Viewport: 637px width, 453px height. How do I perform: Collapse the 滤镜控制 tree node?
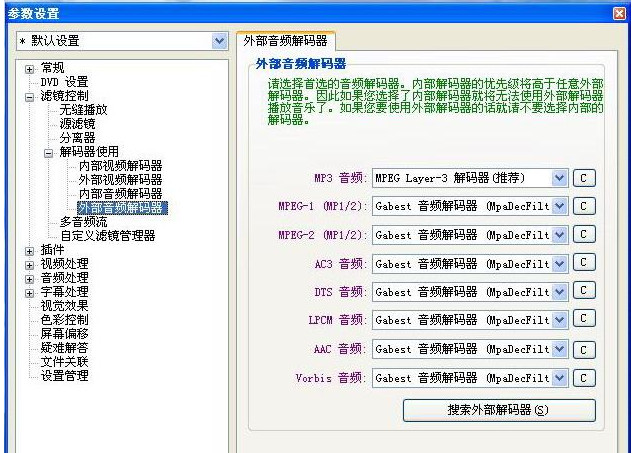point(30,96)
